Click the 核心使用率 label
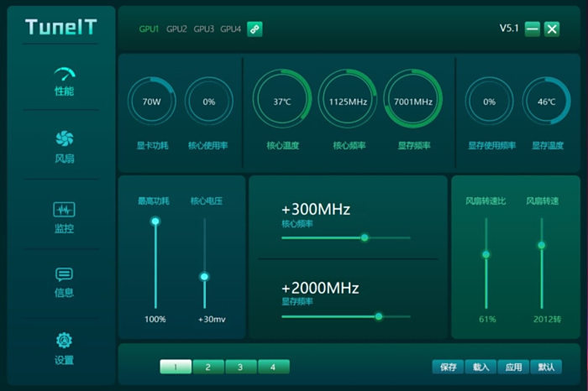Image resolution: width=588 pixels, height=391 pixels. pyautogui.click(x=207, y=145)
